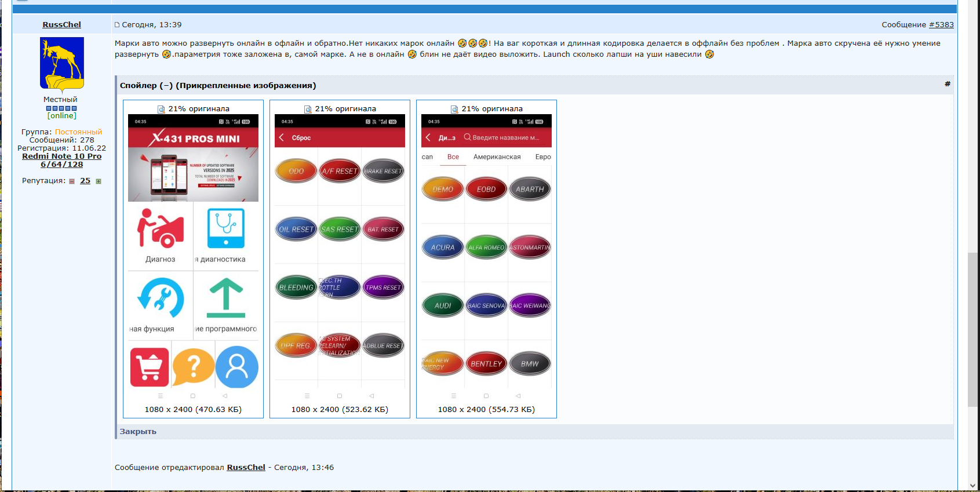
Task: Click the 21% оригинала icon above brands screenshot
Action: (x=454, y=109)
